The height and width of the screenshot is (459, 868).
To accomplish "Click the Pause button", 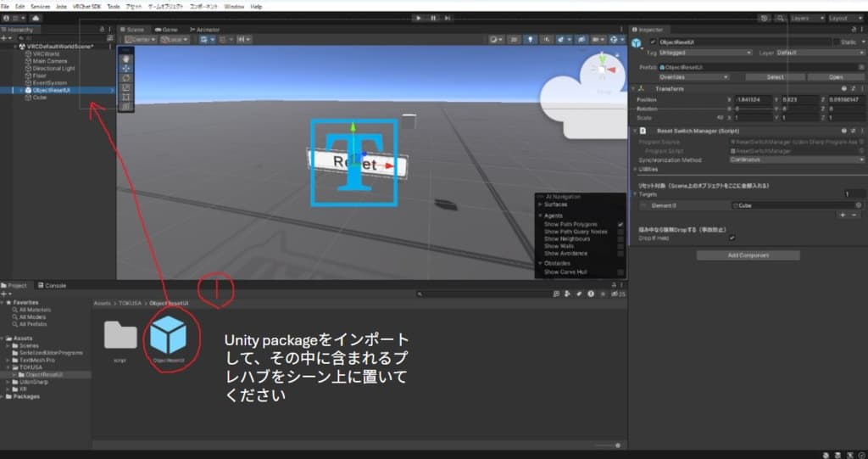I will (433, 19).
